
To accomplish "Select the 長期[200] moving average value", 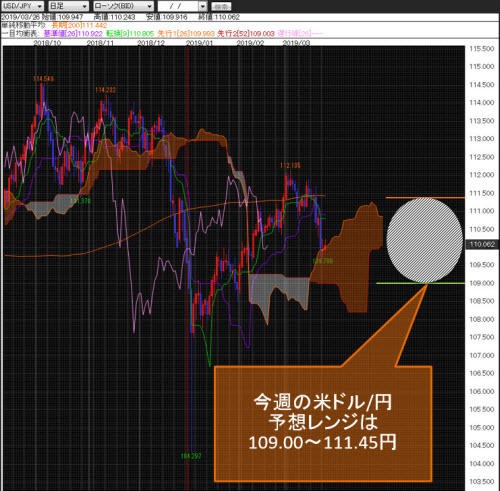I will (x=79, y=25).
